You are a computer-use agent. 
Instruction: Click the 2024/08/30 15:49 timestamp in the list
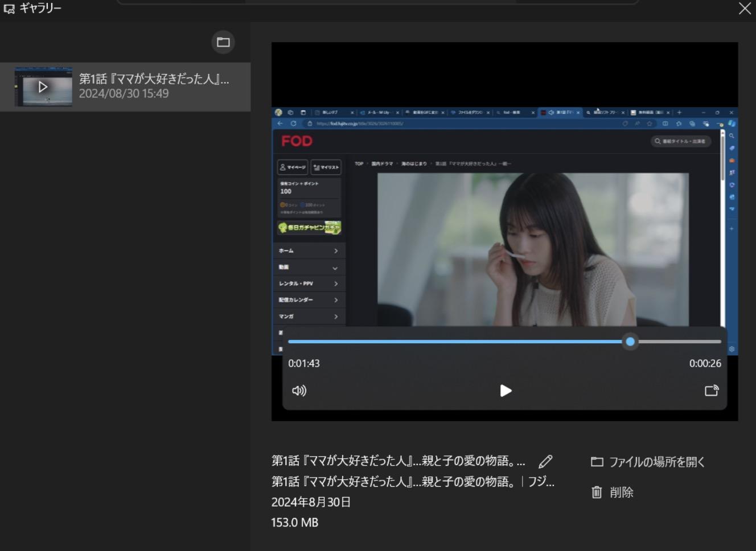pos(124,94)
